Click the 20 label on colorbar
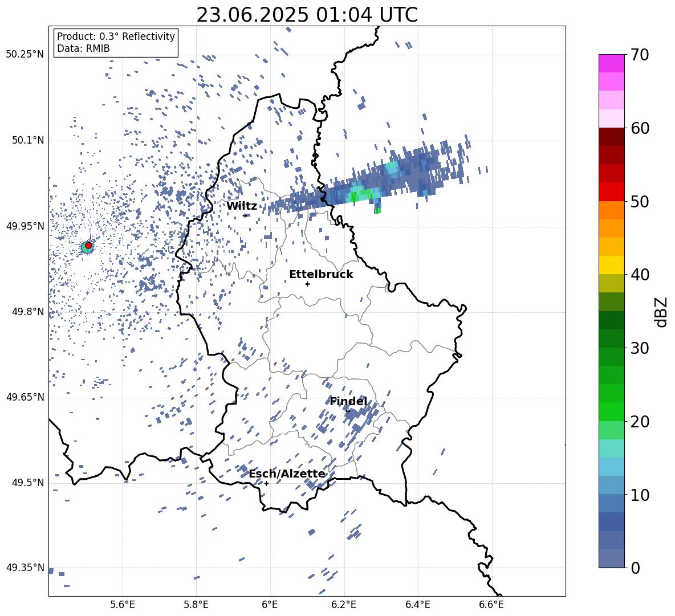Screen dimensions: 675x616 click(640, 422)
